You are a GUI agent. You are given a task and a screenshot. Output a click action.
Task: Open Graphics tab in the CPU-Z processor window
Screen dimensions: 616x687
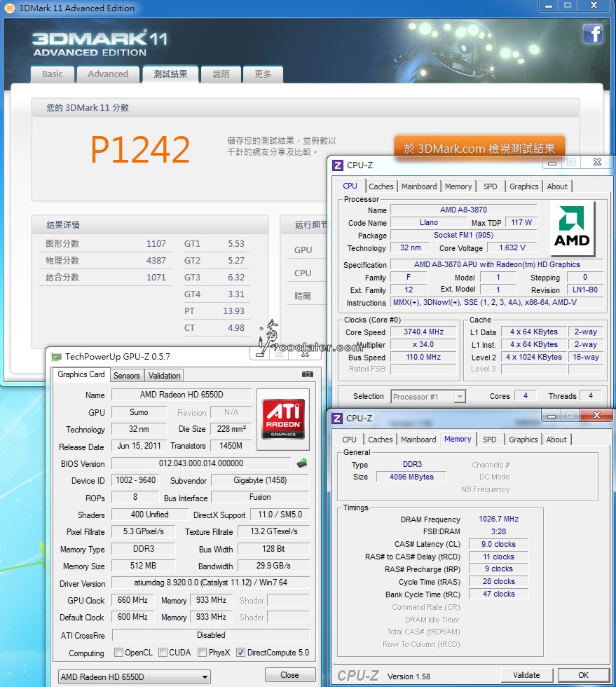pyautogui.click(x=524, y=186)
